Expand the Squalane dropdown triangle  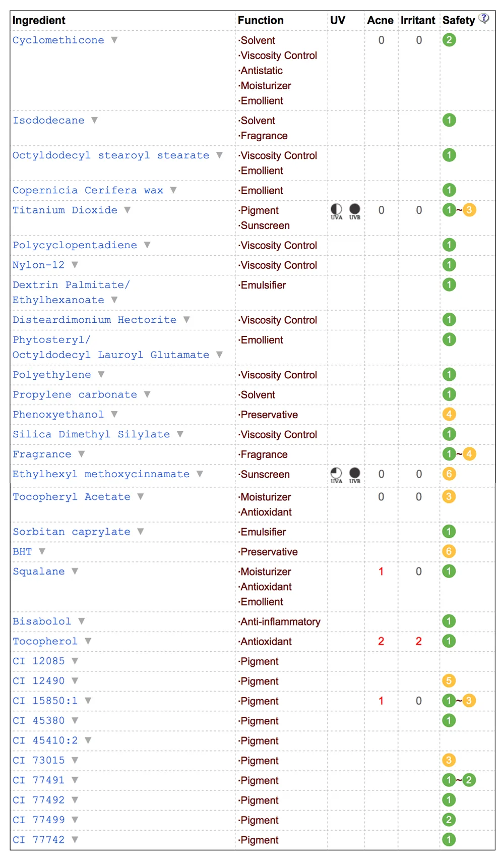(75, 571)
